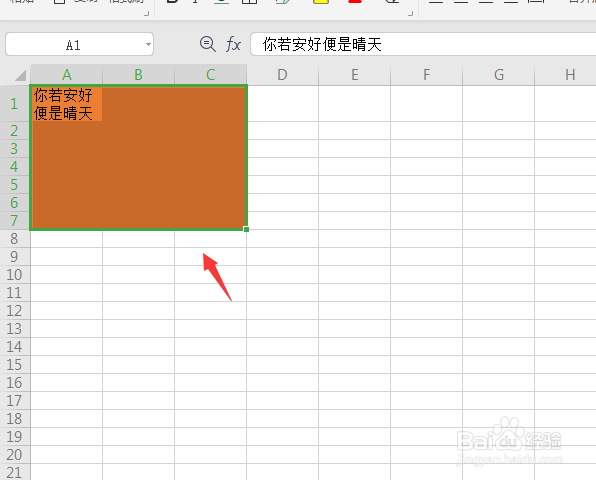Select row 9 header
Image resolution: width=596 pixels, height=480 pixels.
14,257
